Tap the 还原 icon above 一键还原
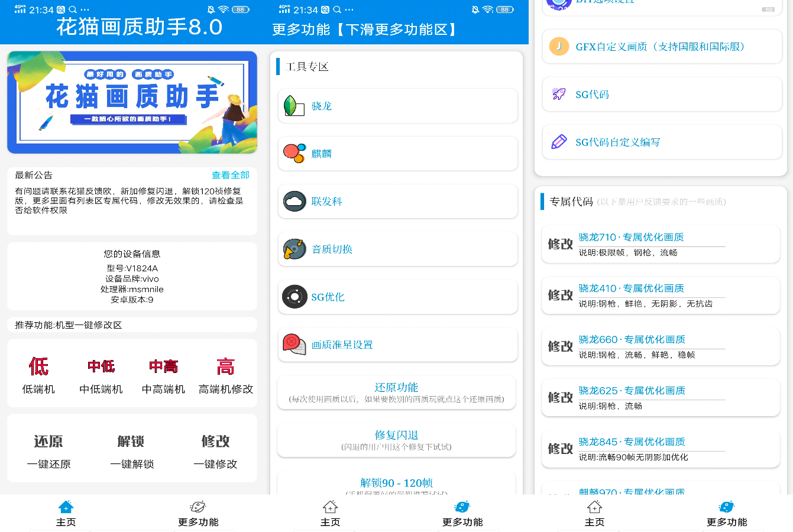793x532 pixels. tap(48, 442)
